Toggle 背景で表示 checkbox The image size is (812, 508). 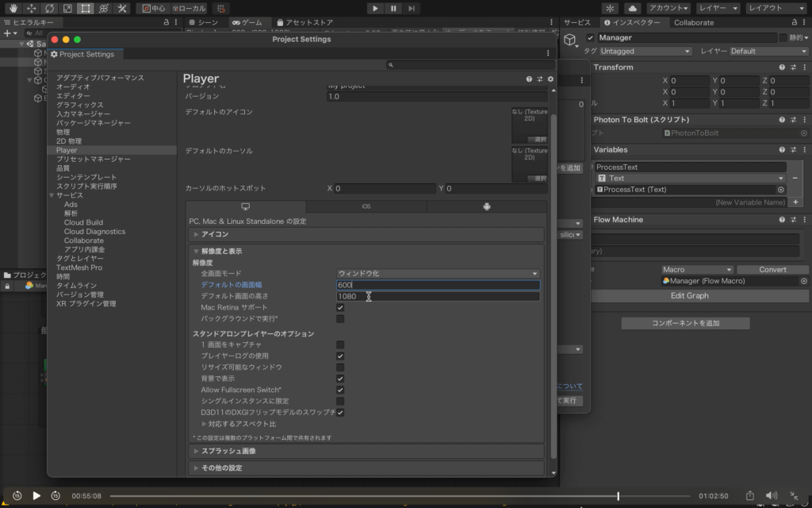[340, 379]
